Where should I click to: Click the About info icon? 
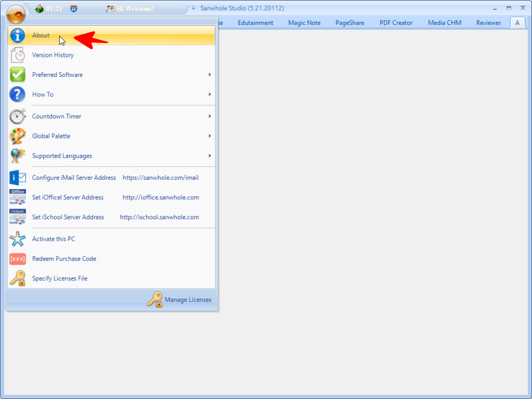(x=17, y=35)
